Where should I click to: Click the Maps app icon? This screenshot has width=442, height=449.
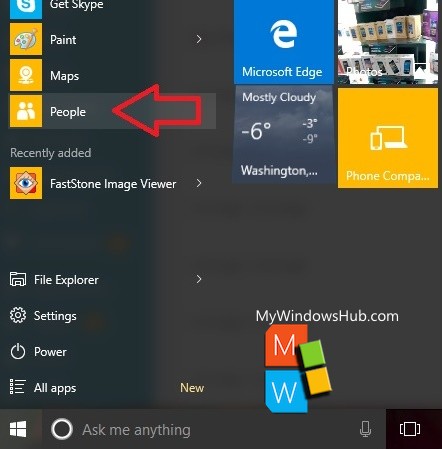26,75
